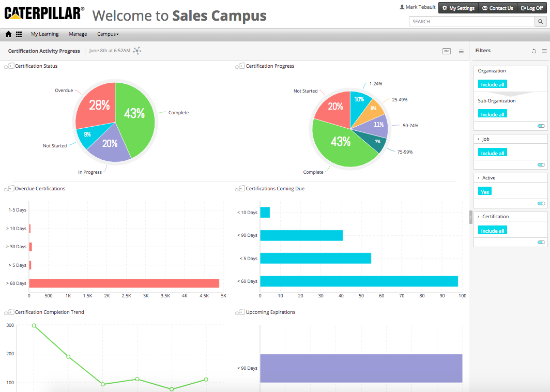The height and width of the screenshot is (392, 550).
Task: Export the dashboard using the PDF icon
Action: 446,51
